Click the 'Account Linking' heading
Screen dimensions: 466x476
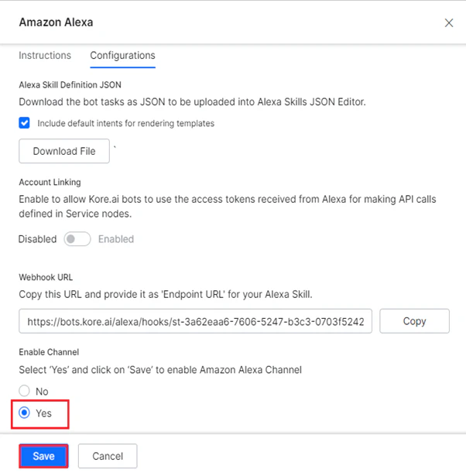(50, 182)
